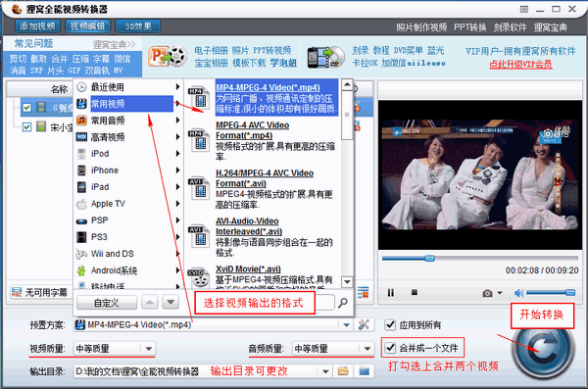The width and height of the screenshot is (588, 389).
Task: Open the 预置方案 preset dropdown
Action: 347,325
